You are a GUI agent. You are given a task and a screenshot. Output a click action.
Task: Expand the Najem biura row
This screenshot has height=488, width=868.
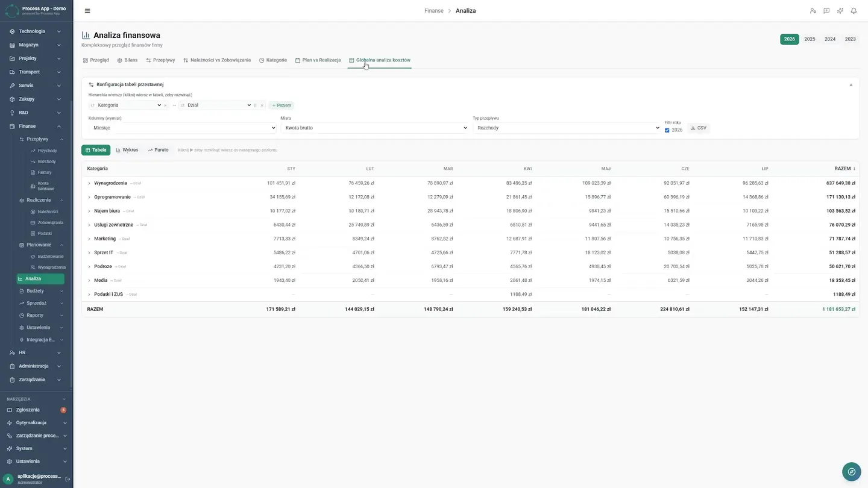[x=89, y=211]
